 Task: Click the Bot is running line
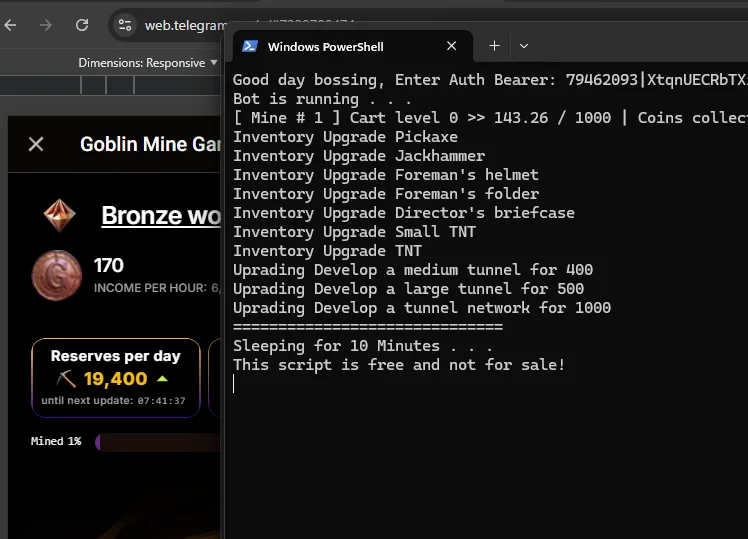click(322, 99)
